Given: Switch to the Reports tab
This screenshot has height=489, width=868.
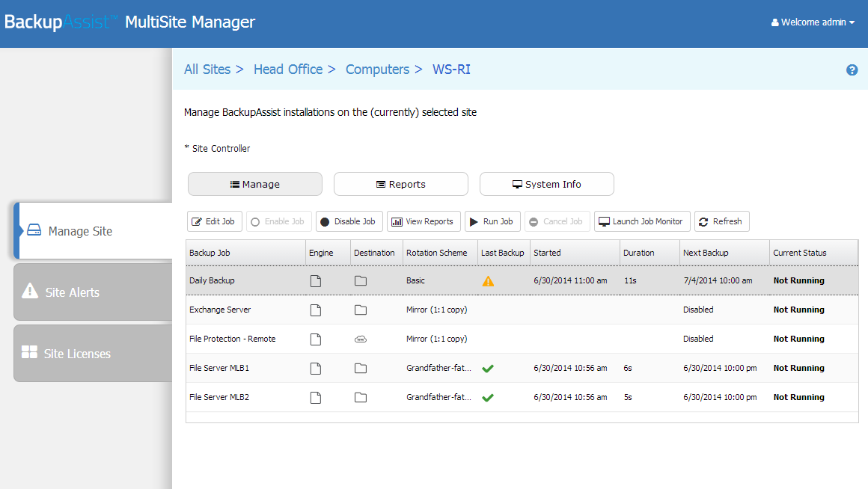Looking at the screenshot, I should click(401, 184).
